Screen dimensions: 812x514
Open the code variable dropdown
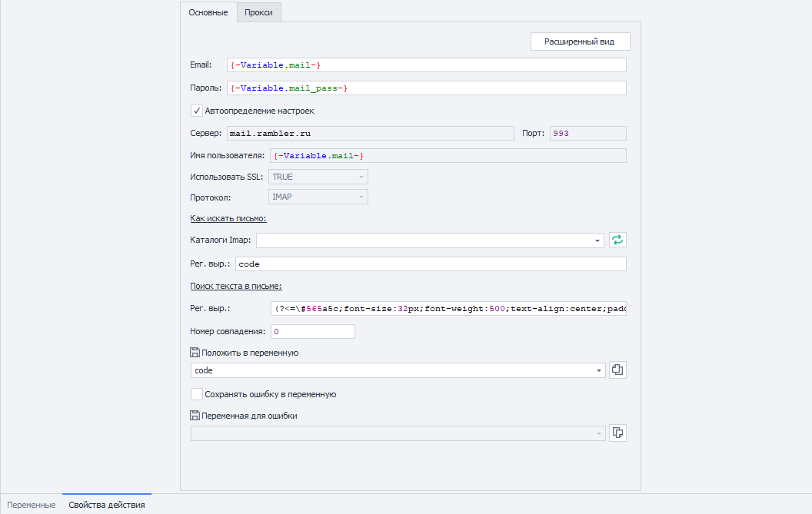[598, 371]
